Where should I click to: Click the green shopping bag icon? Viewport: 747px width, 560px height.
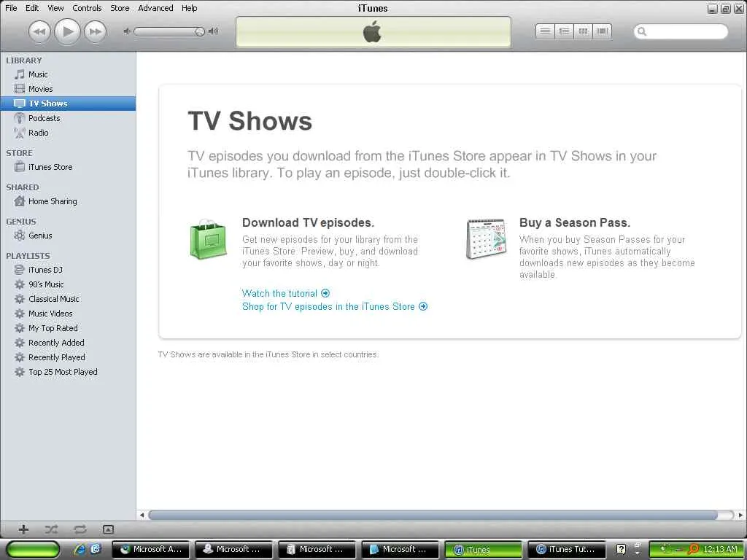click(x=208, y=239)
